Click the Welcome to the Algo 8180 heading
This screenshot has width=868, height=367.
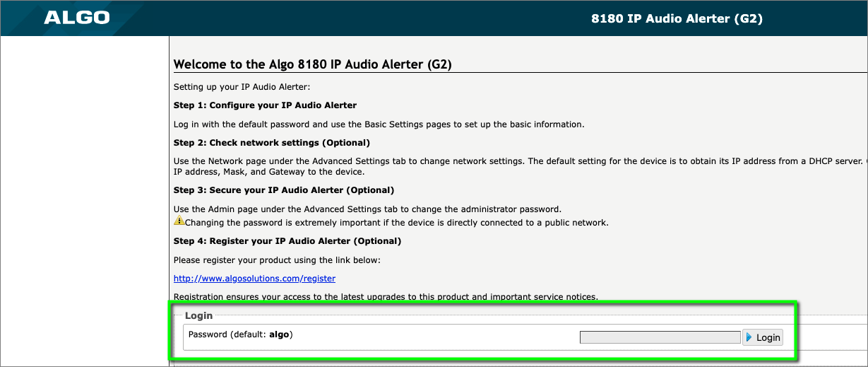coord(312,64)
